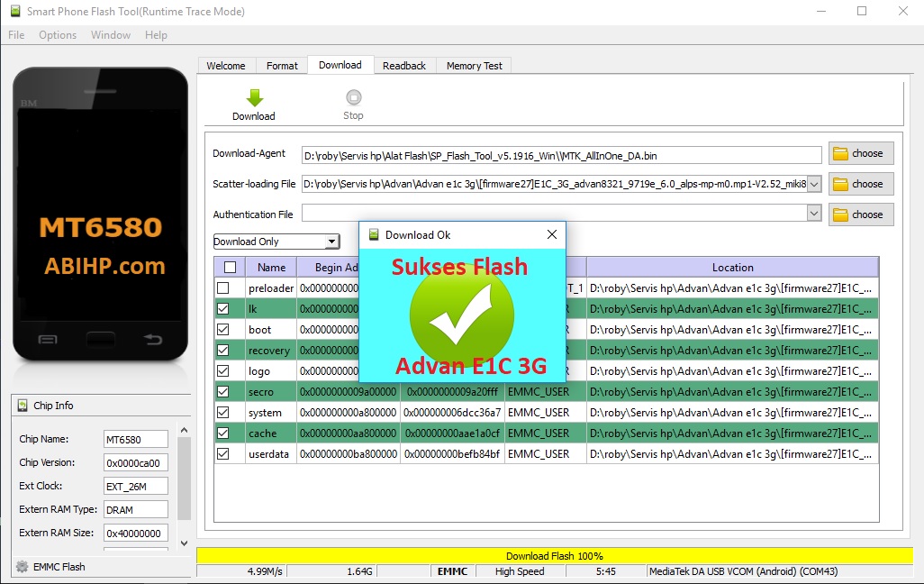
Task: Click the Name column header
Action: tap(271, 268)
